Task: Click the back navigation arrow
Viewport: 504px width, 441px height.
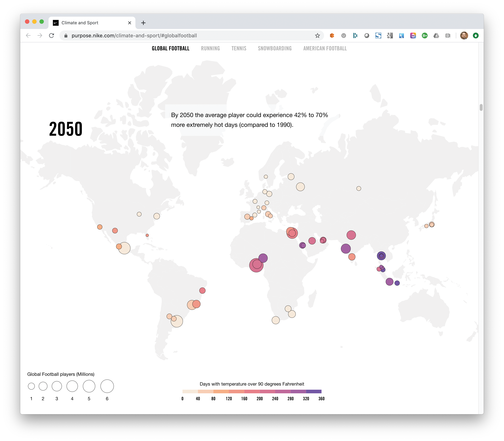Action: pyautogui.click(x=28, y=36)
